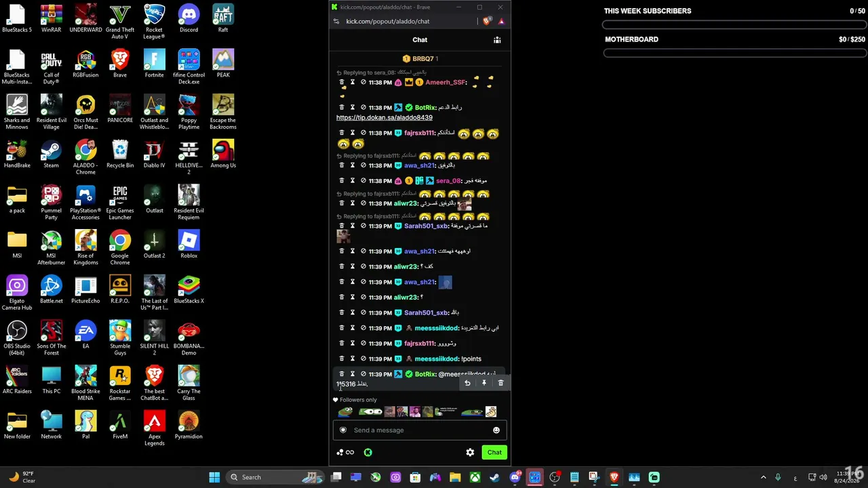Viewport: 868px width, 488px height.
Task: Click the green Kick logo button below chat
Action: tap(368, 453)
